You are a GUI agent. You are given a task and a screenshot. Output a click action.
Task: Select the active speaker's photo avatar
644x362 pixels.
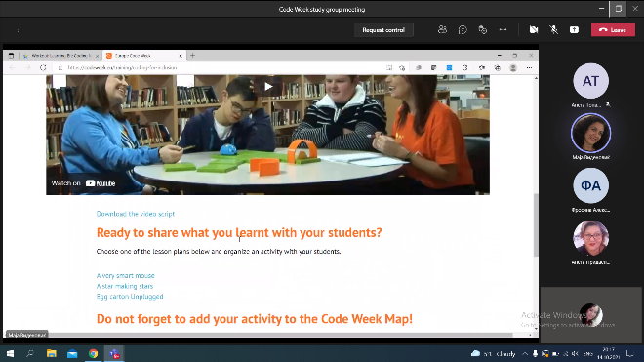point(590,133)
